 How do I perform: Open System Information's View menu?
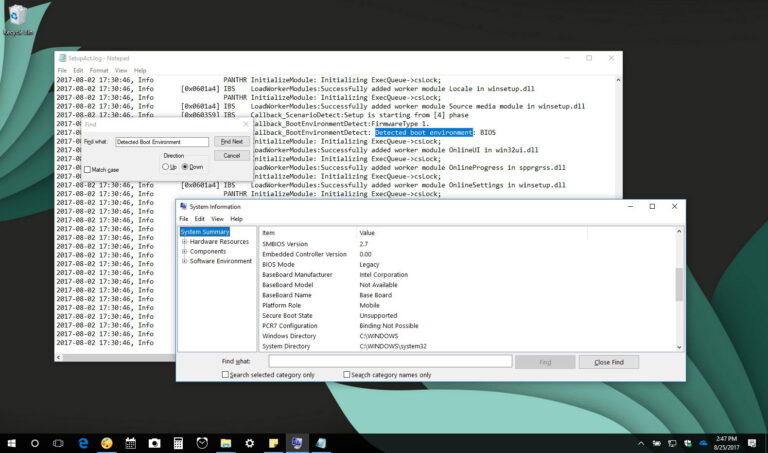pos(217,219)
